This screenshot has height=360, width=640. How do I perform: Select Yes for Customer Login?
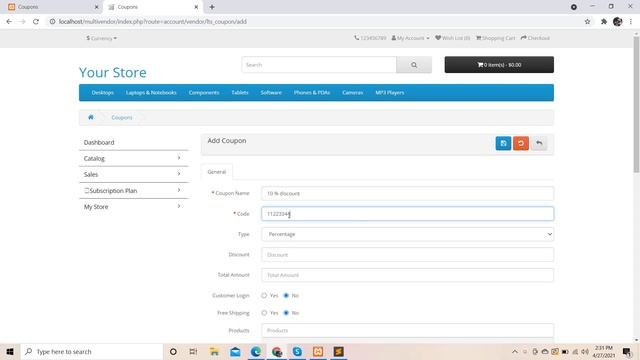coord(264,295)
